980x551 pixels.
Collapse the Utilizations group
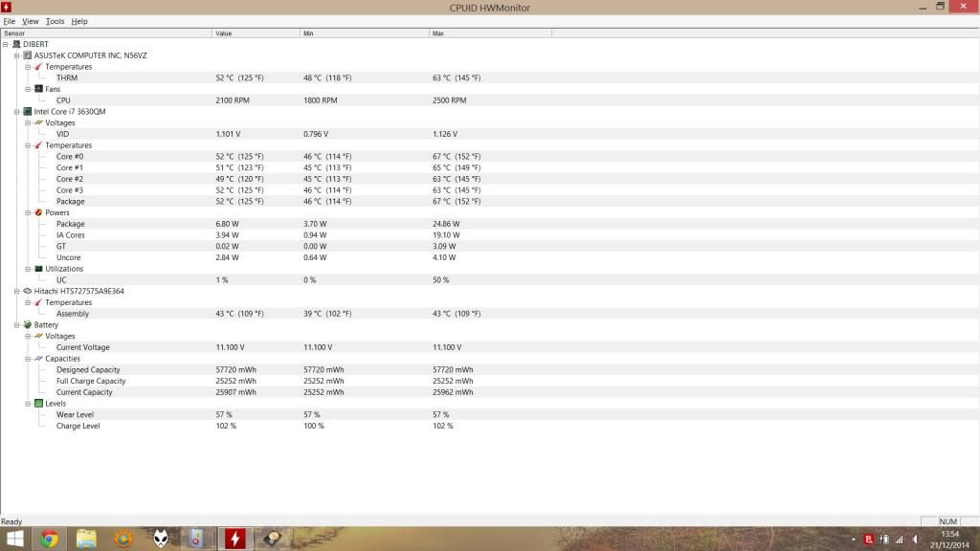(x=28, y=269)
